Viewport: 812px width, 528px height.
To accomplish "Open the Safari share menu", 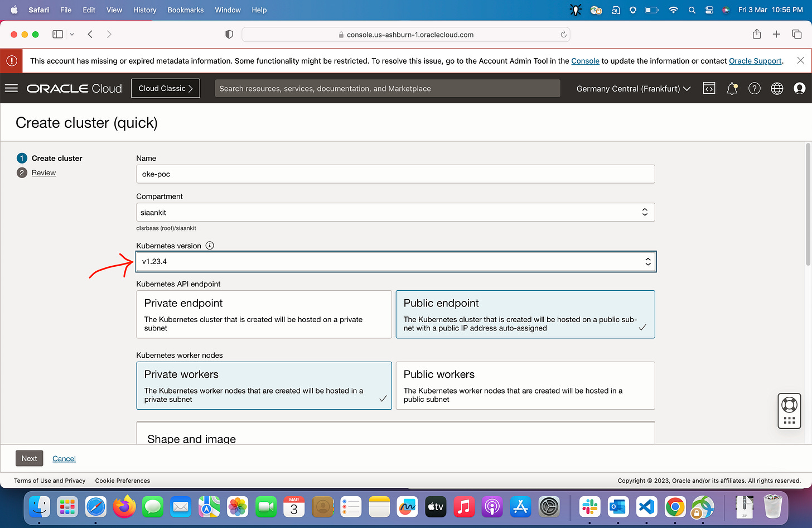I will tap(757, 34).
